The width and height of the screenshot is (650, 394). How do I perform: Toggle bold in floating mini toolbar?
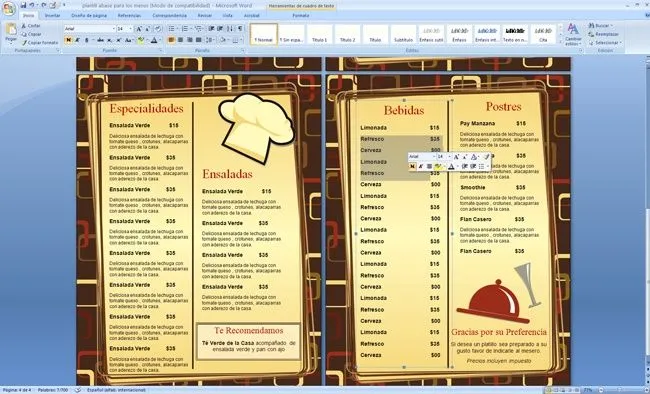point(412,166)
